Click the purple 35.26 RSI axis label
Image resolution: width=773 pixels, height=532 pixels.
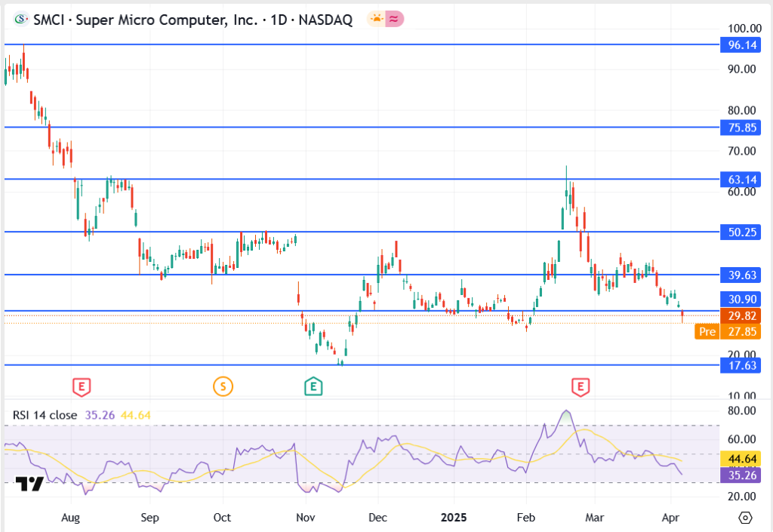click(x=741, y=475)
